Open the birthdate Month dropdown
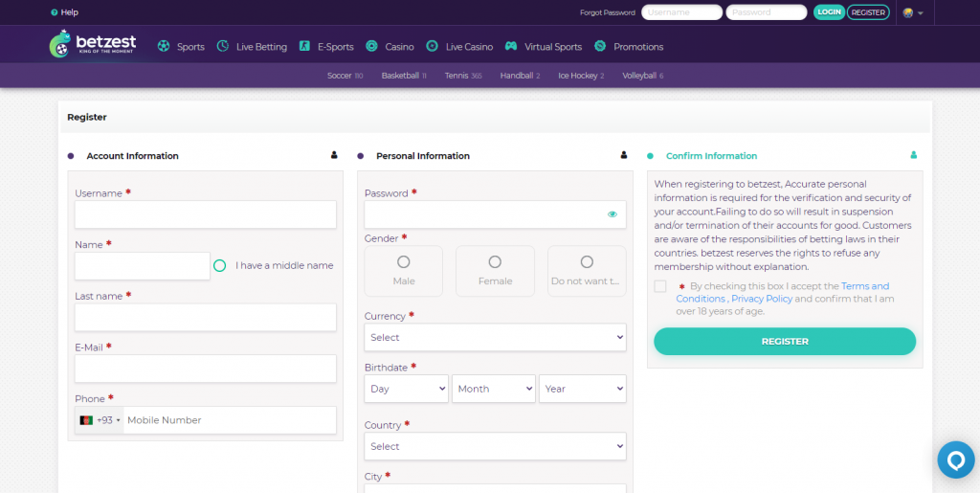The image size is (980, 493). [494, 389]
